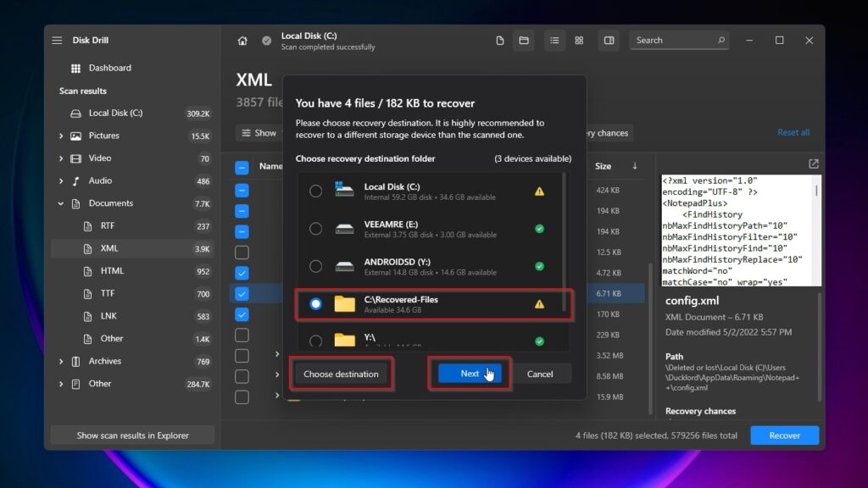The width and height of the screenshot is (868, 488).
Task: Expand the 3.52 MB row arrow
Action: pos(277,354)
